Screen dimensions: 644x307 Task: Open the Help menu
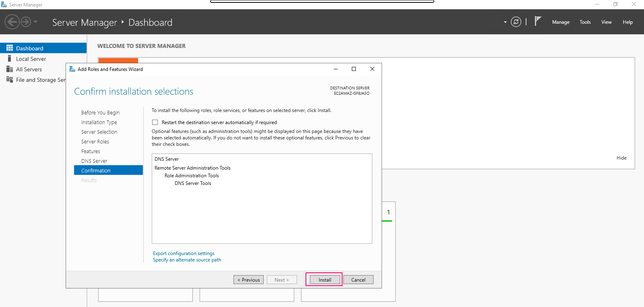628,22
